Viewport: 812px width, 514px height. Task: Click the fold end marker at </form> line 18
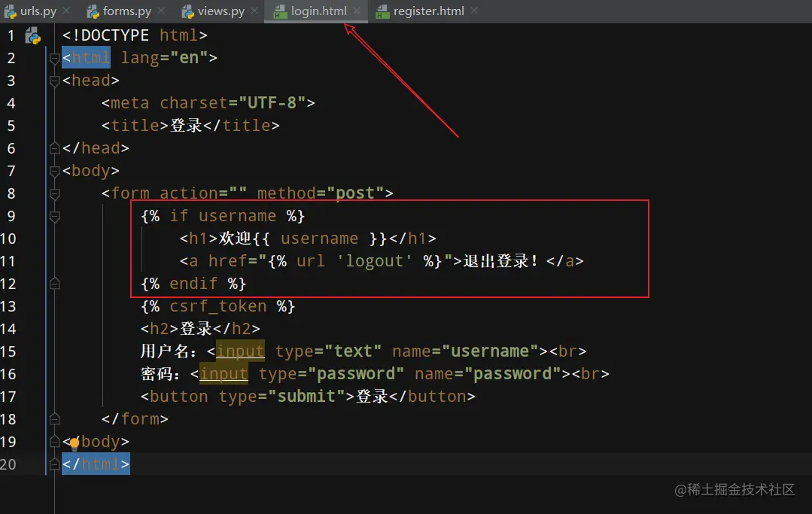coord(54,419)
